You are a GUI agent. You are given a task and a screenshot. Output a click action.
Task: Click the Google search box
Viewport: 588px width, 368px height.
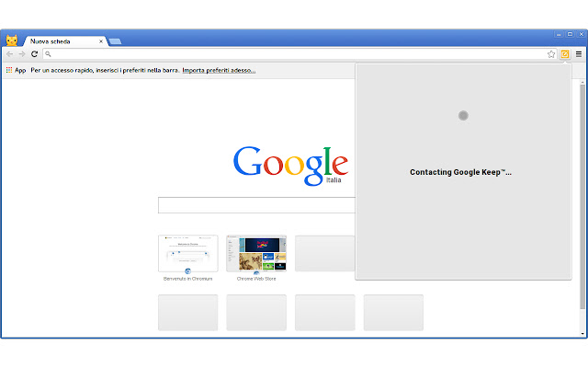(x=256, y=205)
